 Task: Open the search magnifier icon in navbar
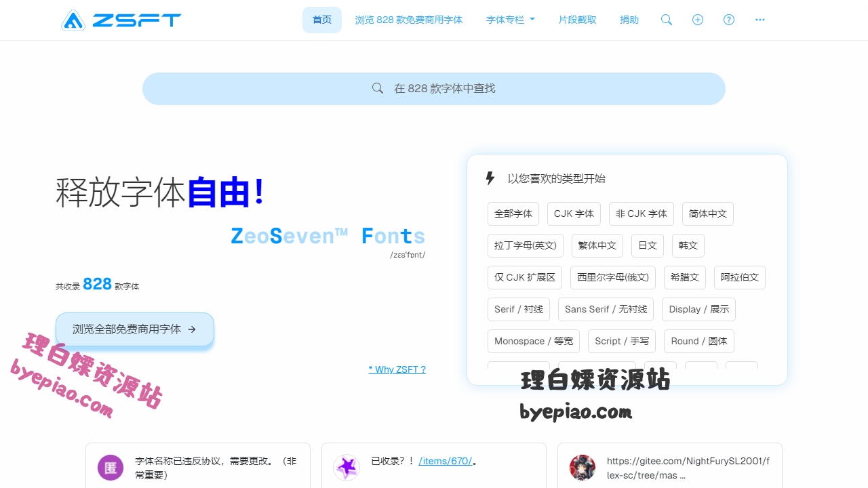click(x=667, y=20)
